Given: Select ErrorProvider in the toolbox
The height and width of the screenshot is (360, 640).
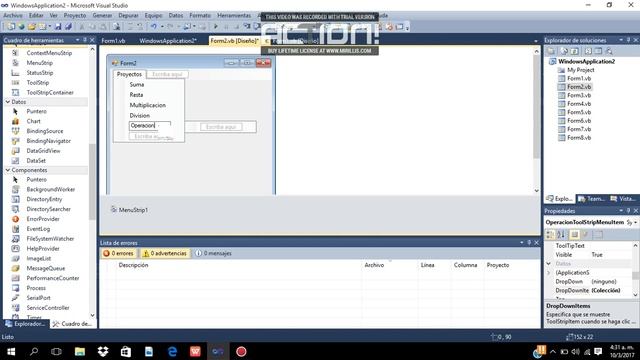Looking at the screenshot, I should [43, 219].
